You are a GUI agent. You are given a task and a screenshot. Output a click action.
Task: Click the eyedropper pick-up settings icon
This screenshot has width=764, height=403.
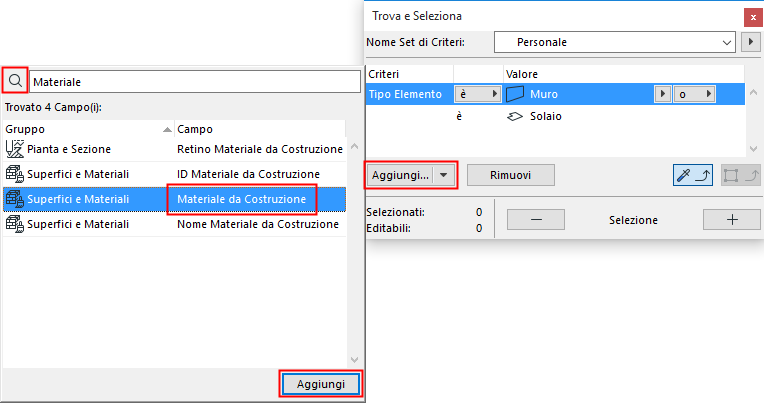693,174
